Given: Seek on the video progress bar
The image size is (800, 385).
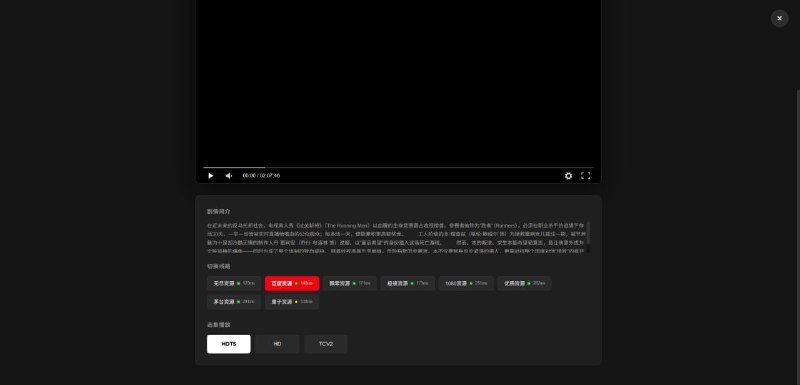Looking at the screenshot, I should pos(398,167).
